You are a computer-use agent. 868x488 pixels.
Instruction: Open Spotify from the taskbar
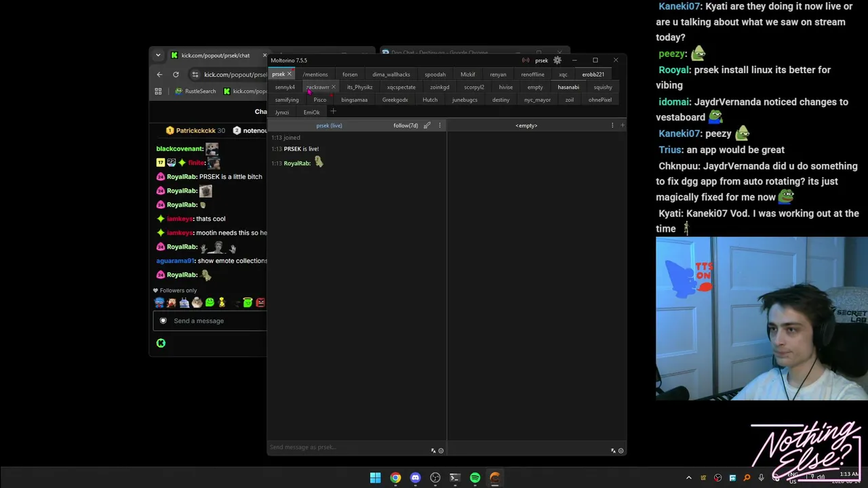(x=475, y=478)
